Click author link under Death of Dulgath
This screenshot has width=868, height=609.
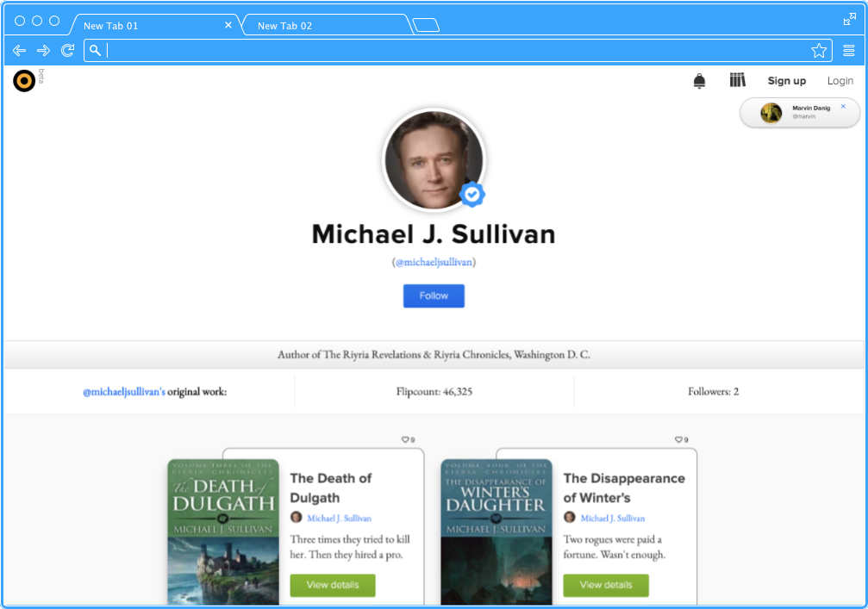[339, 519]
